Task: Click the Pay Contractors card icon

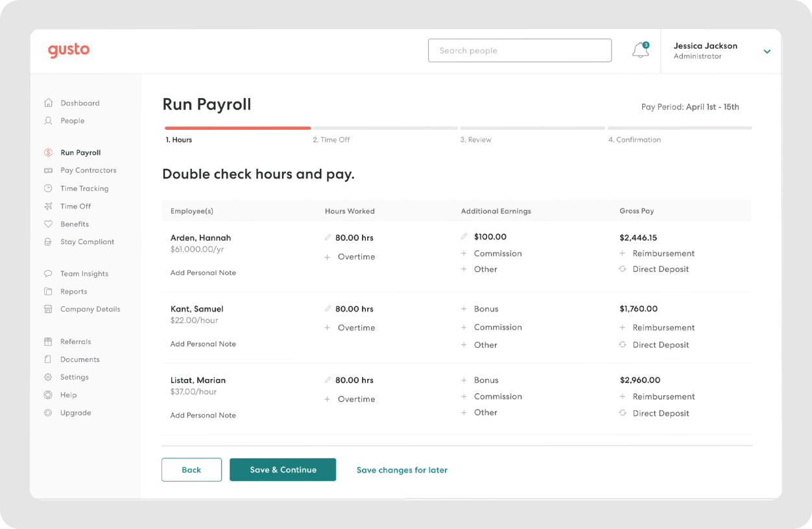Action: click(x=47, y=170)
